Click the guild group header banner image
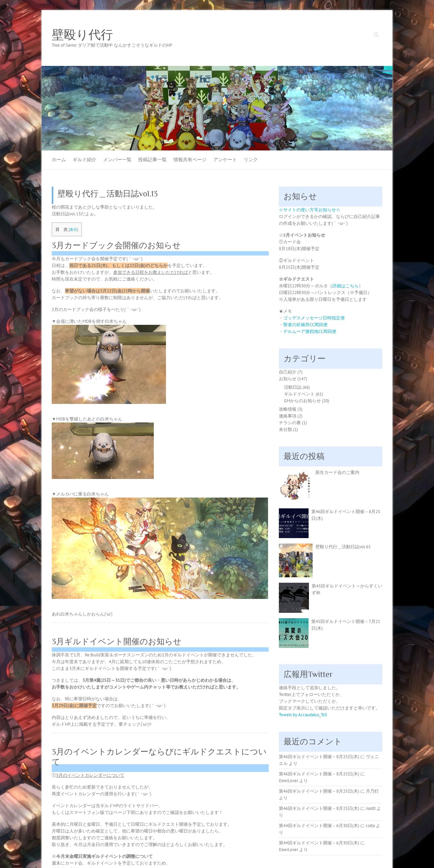 217,108
